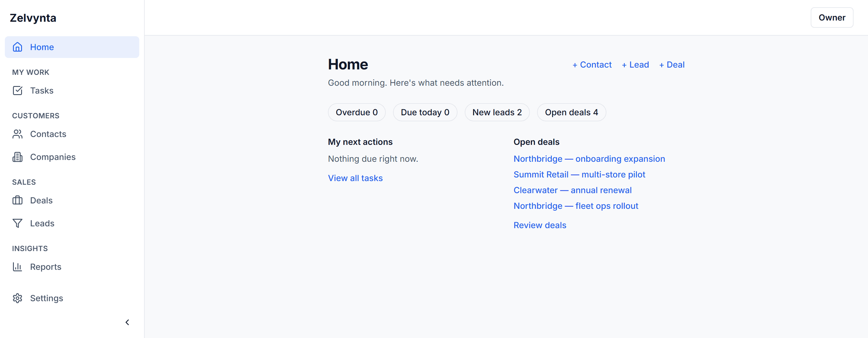Click the Contacts people icon
Image resolution: width=868 pixels, height=338 pixels.
[17, 134]
